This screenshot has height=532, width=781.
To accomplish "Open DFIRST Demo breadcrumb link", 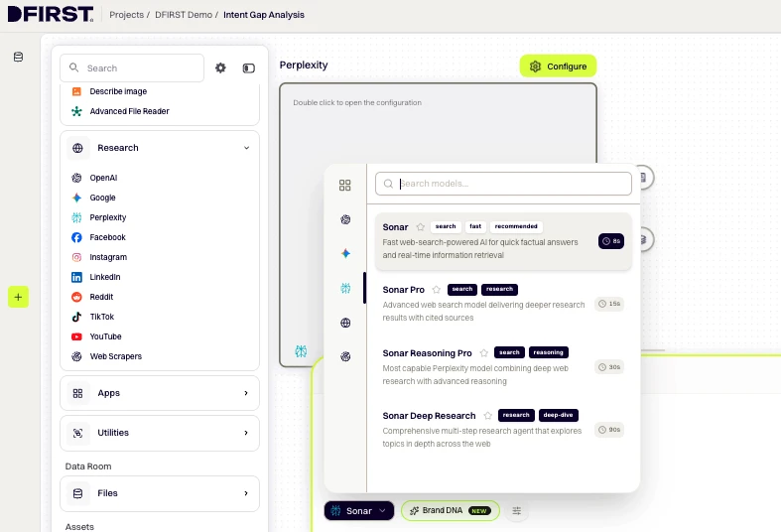I will pos(184,15).
